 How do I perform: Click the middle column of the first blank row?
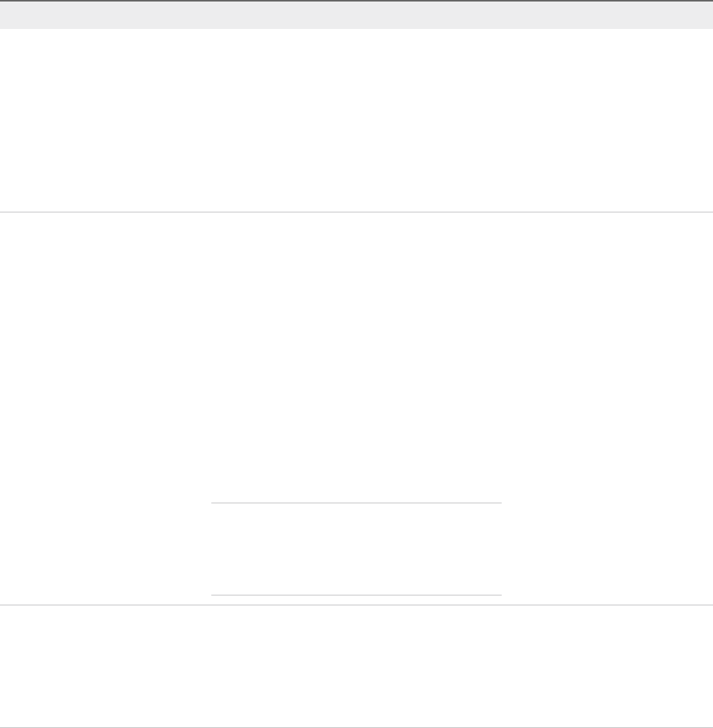[x=356, y=120]
